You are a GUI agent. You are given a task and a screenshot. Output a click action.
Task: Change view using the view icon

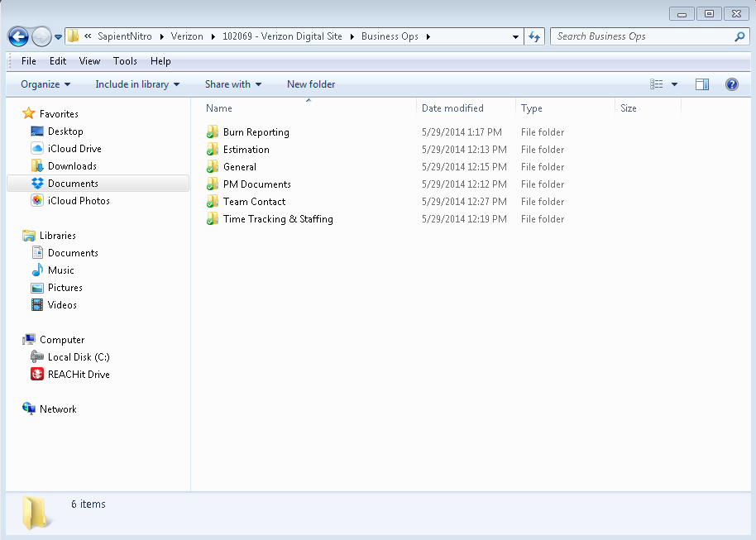click(656, 84)
